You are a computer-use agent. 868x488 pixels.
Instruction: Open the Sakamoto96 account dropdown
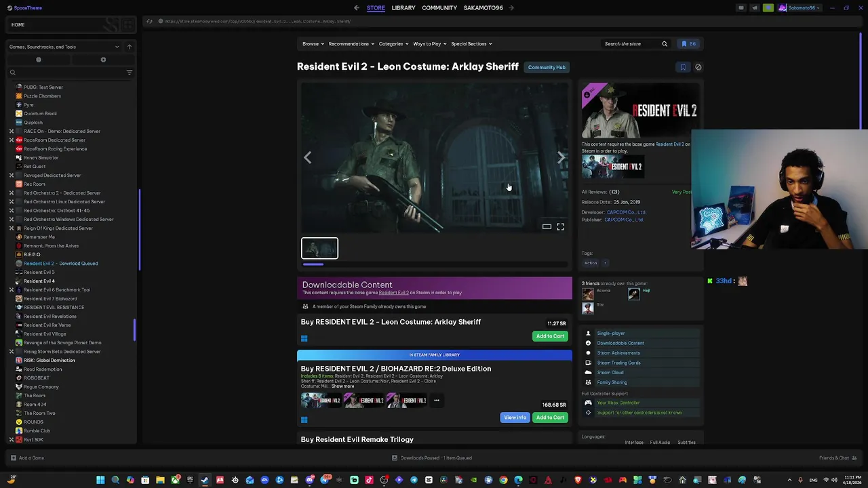[800, 8]
